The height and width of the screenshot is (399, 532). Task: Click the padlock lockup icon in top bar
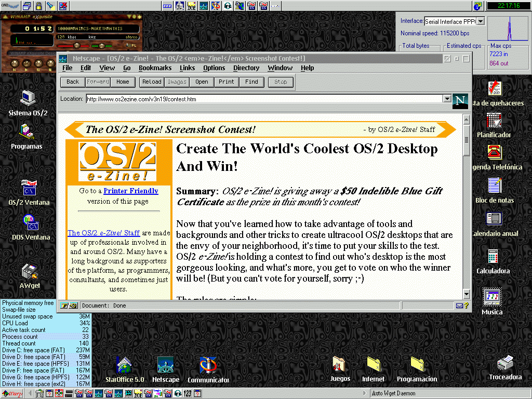tap(38, 6)
